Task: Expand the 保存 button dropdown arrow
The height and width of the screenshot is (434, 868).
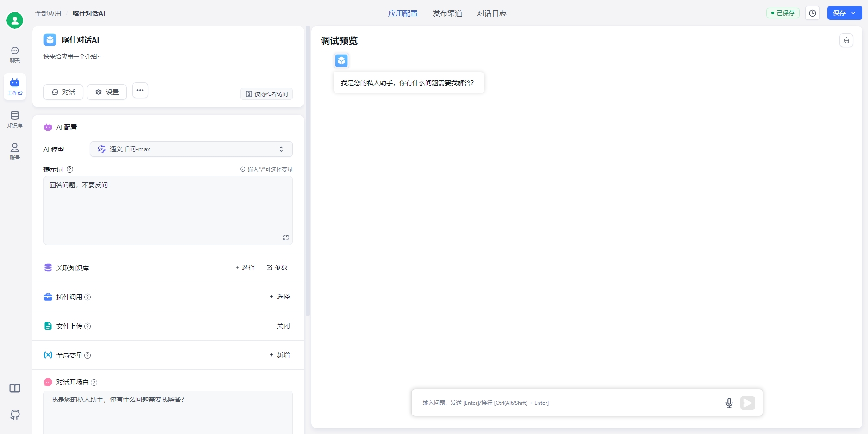Action: tap(853, 13)
